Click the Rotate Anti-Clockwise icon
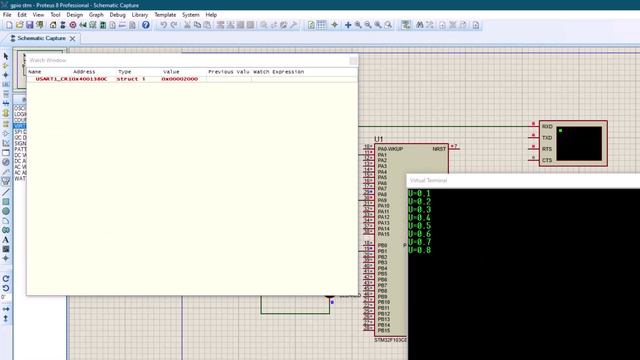640x360 pixels. [x=6, y=288]
